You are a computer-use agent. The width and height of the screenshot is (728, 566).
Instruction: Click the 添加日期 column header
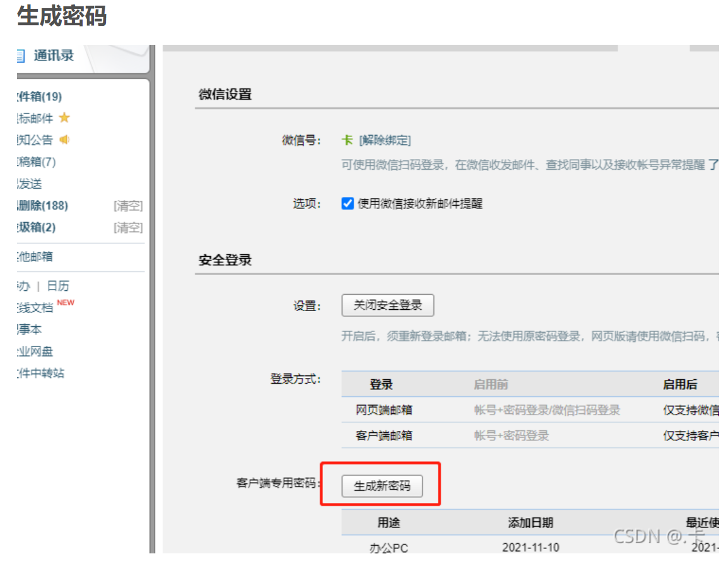pyautogui.click(x=531, y=523)
